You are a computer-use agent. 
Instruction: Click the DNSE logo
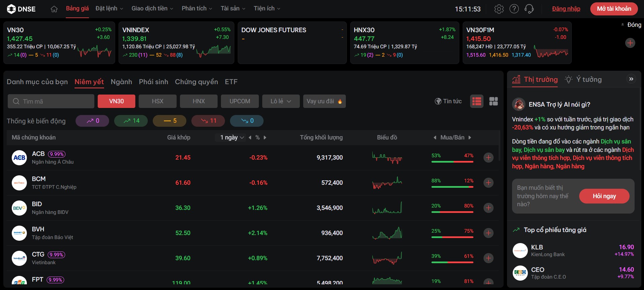[21, 9]
